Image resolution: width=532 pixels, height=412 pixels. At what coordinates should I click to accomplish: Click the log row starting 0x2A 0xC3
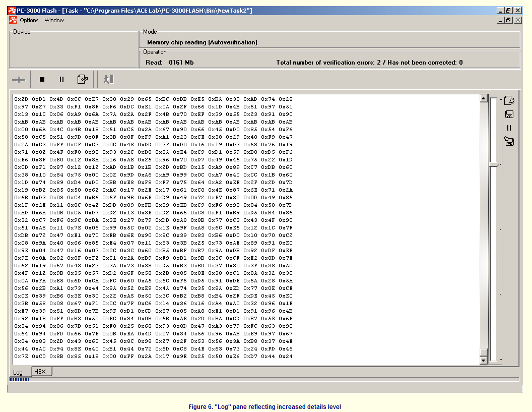(153, 145)
